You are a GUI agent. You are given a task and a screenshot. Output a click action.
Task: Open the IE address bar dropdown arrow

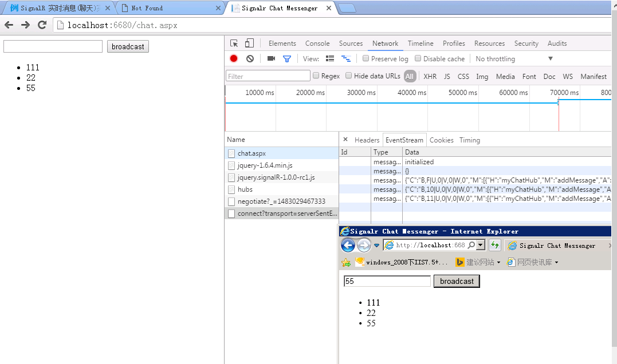click(481, 245)
